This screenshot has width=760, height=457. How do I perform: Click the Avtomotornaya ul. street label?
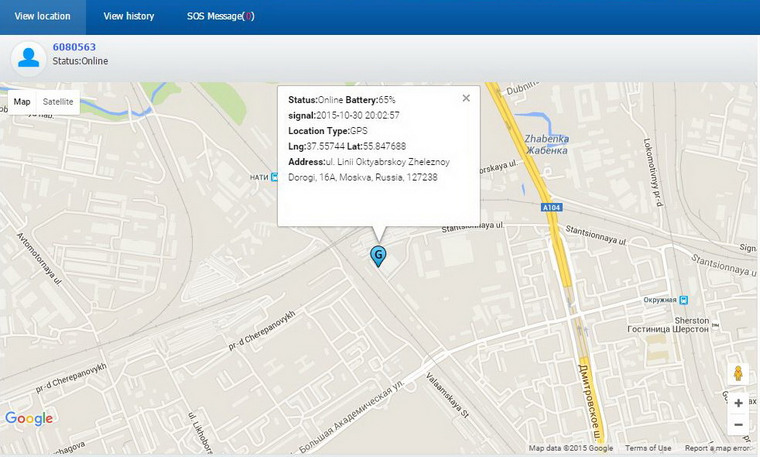pos(40,260)
